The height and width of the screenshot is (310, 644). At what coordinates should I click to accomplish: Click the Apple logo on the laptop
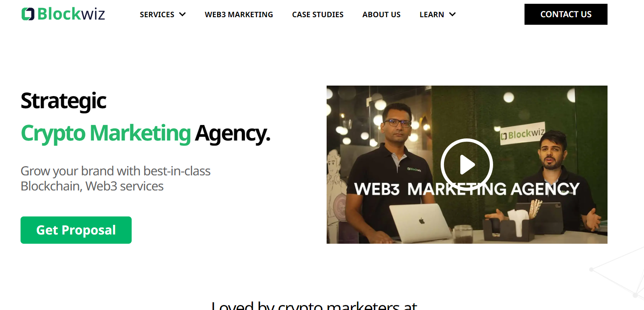pyautogui.click(x=421, y=221)
